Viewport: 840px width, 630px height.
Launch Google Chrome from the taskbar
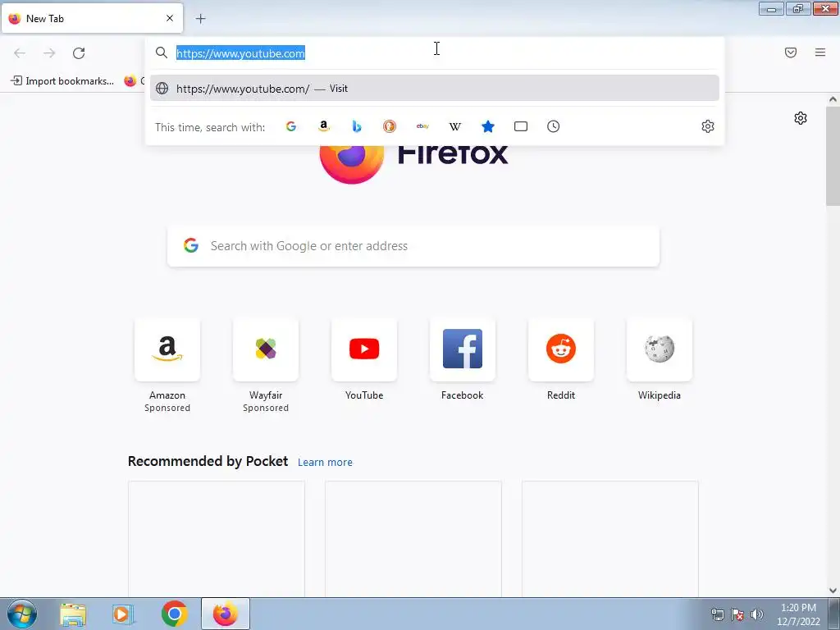[x=174, y=614]
